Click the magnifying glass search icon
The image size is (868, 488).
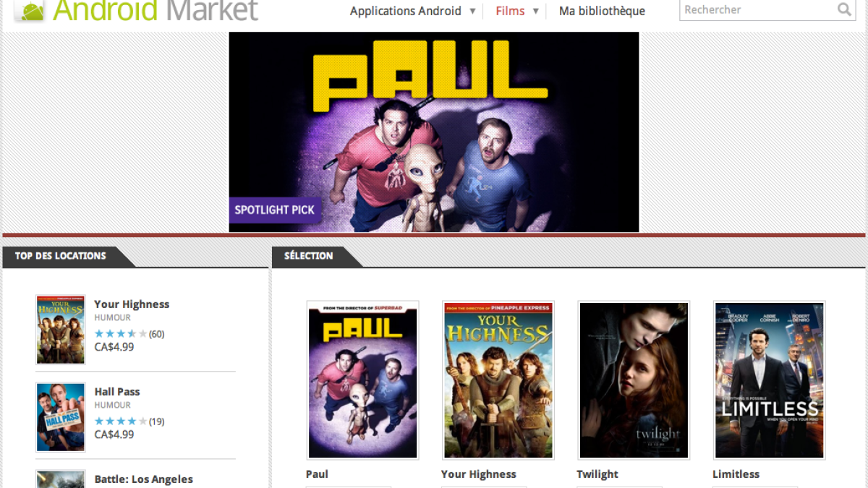point(844,9)
